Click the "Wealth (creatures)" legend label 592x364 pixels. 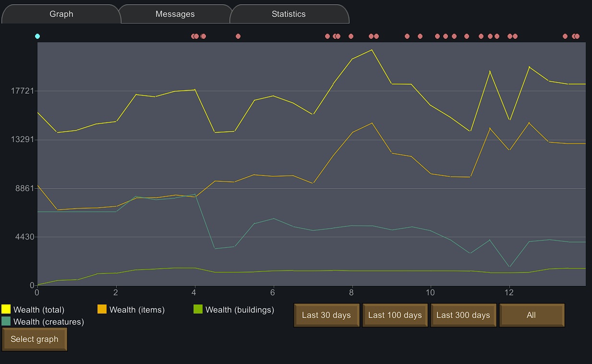point(48,322)
